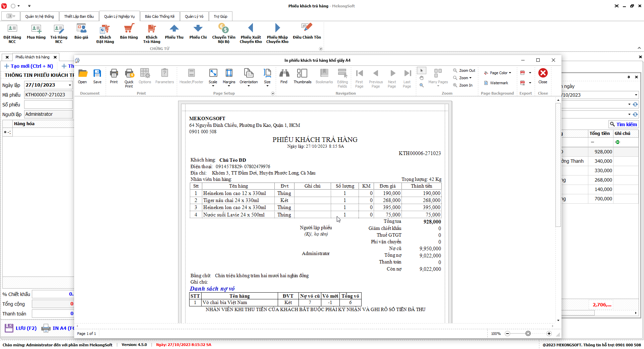Image resolution: width=644 pixels, height=349 pixels.
Task: Click the Số phiếu input field
Action: tap(48, 105)
